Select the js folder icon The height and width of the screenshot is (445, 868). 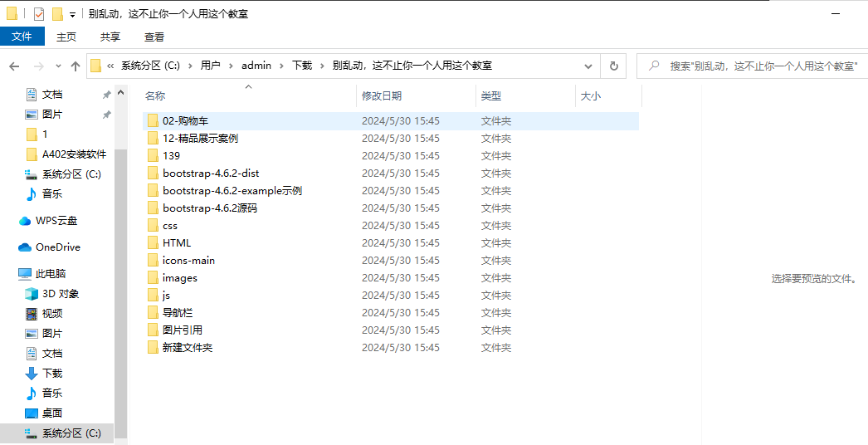153,296
